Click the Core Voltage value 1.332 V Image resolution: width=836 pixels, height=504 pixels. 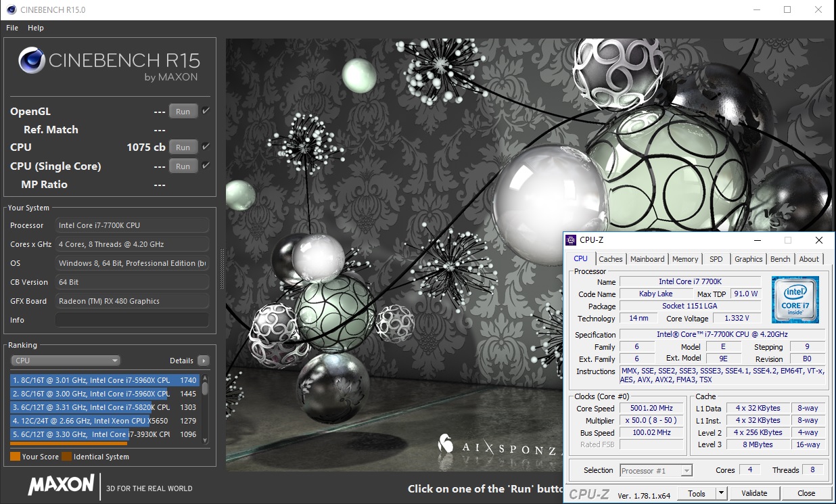pyautogui.click(x=737, y=319)
